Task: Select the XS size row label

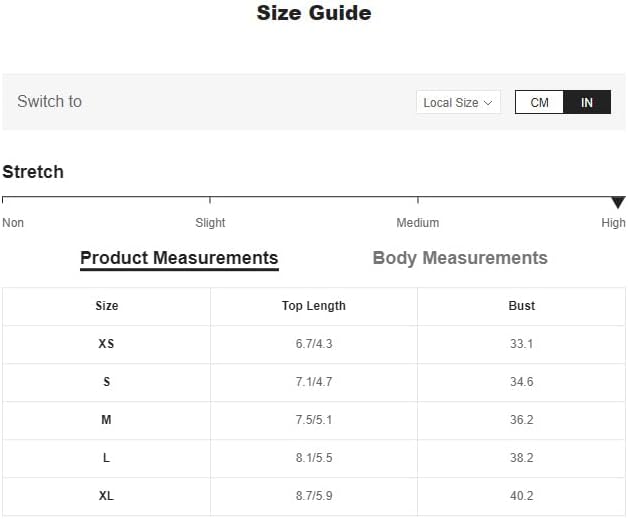Action: 106,344
